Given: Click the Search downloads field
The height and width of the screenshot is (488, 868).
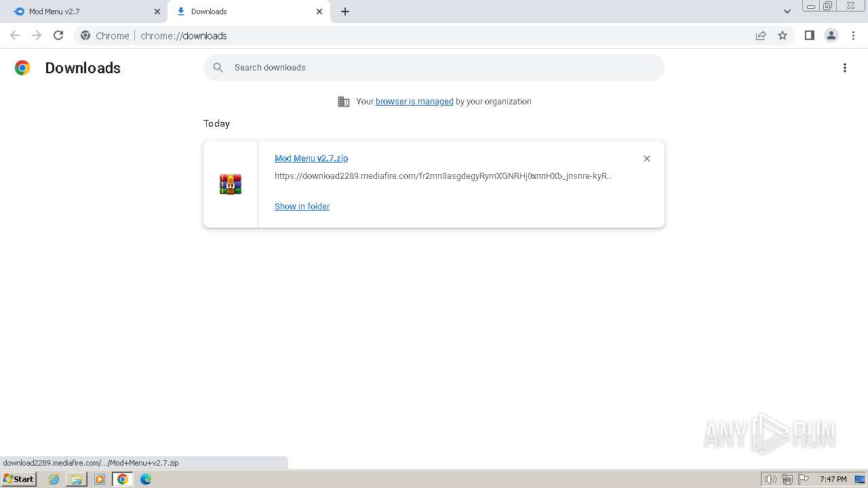Looking at the screenshot, I should click(x=434, y=68).
